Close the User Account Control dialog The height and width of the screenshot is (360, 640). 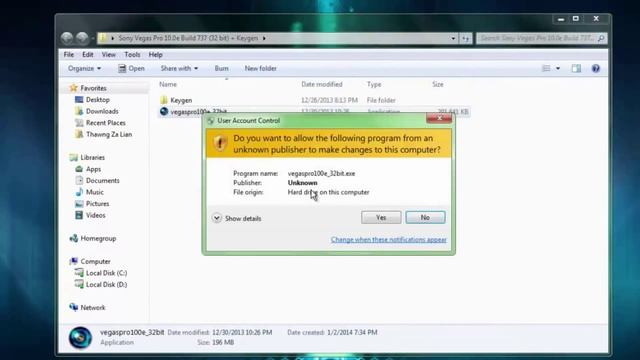(x=439, y=118)
